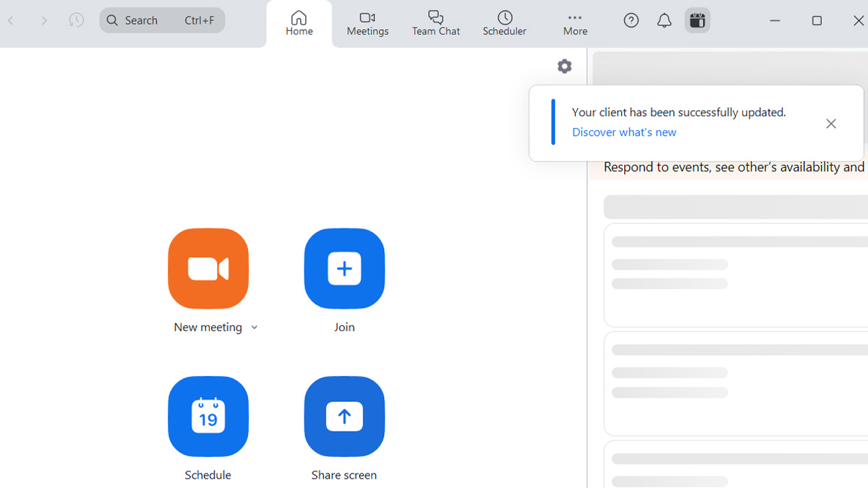Open the More menu tab
The width and height of the screenshot is (868, 488).
click(x=575, y=23)
